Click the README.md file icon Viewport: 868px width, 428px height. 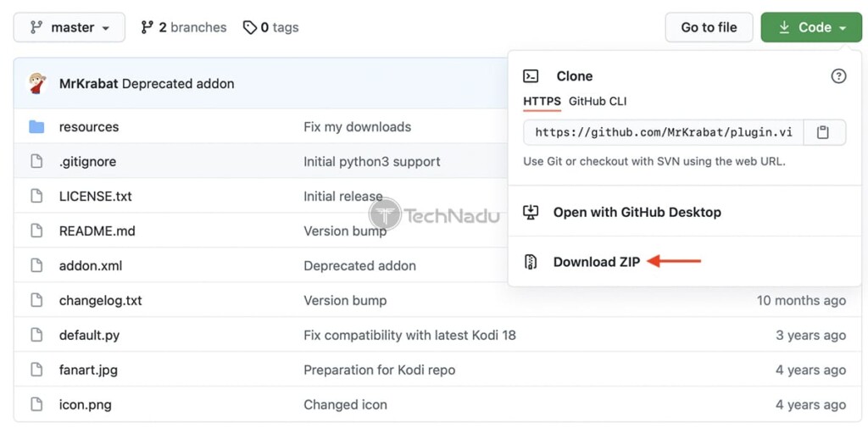click(x=36, y=231)
